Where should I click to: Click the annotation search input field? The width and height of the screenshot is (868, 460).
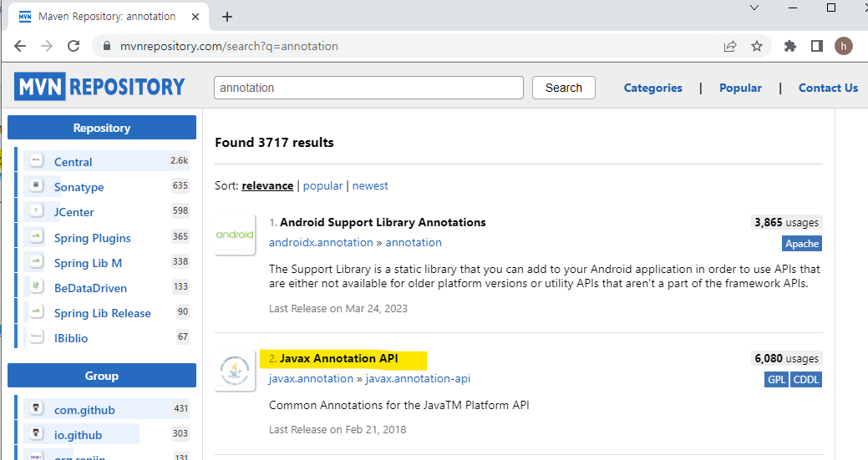point(368,88)
